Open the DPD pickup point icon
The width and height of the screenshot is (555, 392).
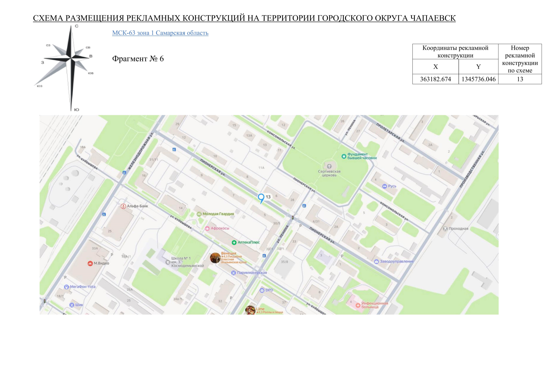pyautogui.click(x=262, y=290)
